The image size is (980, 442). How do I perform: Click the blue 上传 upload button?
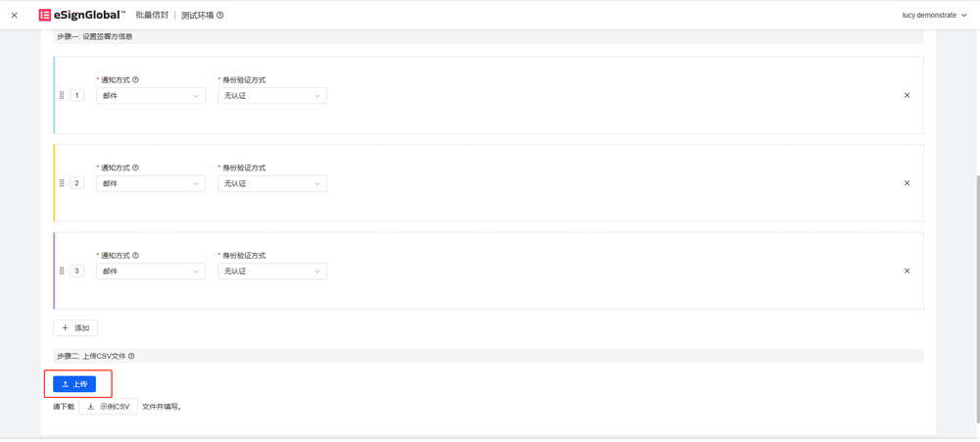(x=74, y=384)
